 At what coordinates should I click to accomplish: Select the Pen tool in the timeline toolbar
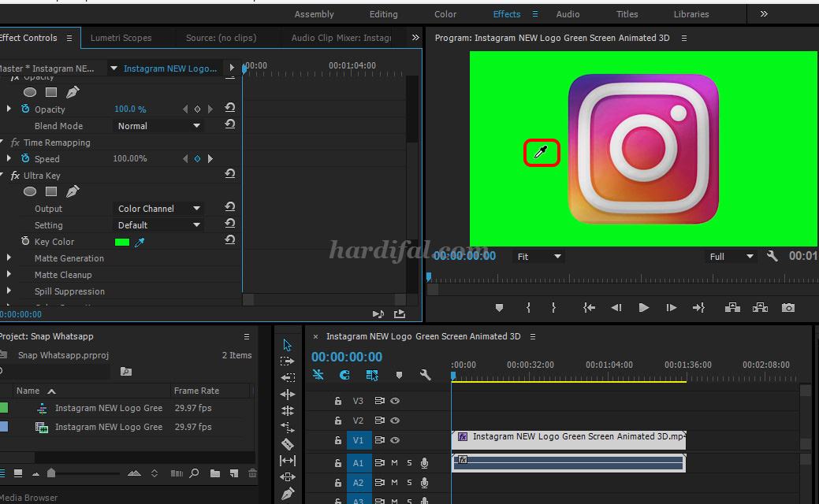[x=288, y=493]
